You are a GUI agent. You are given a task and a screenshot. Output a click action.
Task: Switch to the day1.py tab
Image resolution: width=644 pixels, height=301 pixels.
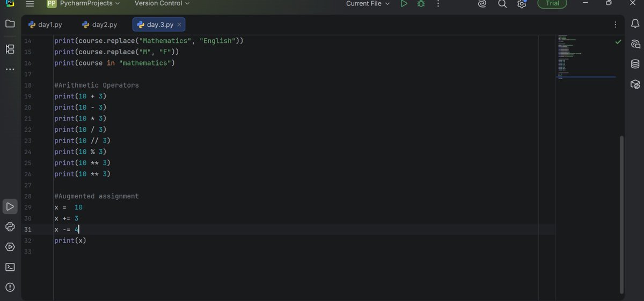click(x=46, y=25)
